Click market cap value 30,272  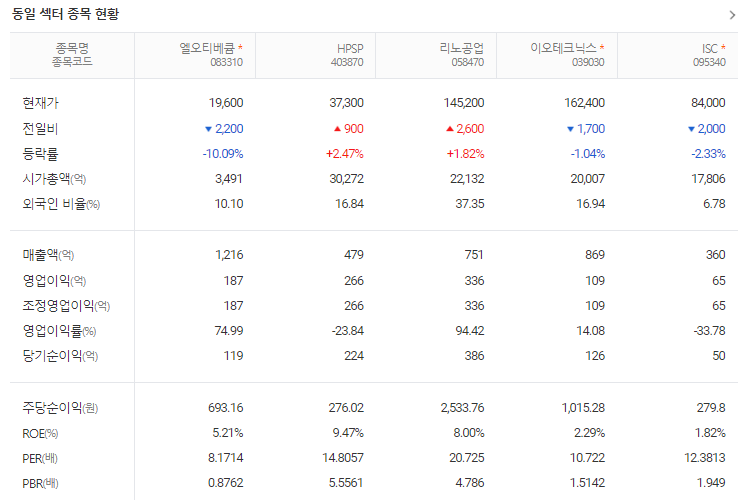click(346, 179)
